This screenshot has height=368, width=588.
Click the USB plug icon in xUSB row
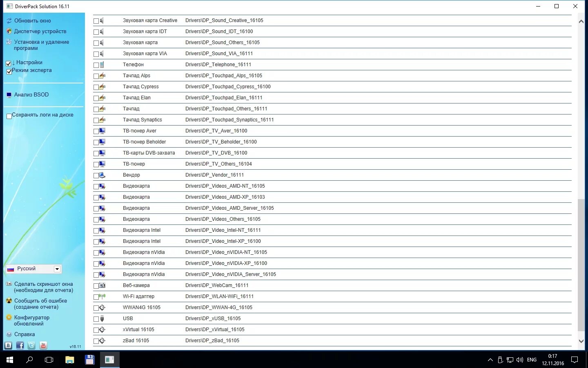click(x=102, y=319)
